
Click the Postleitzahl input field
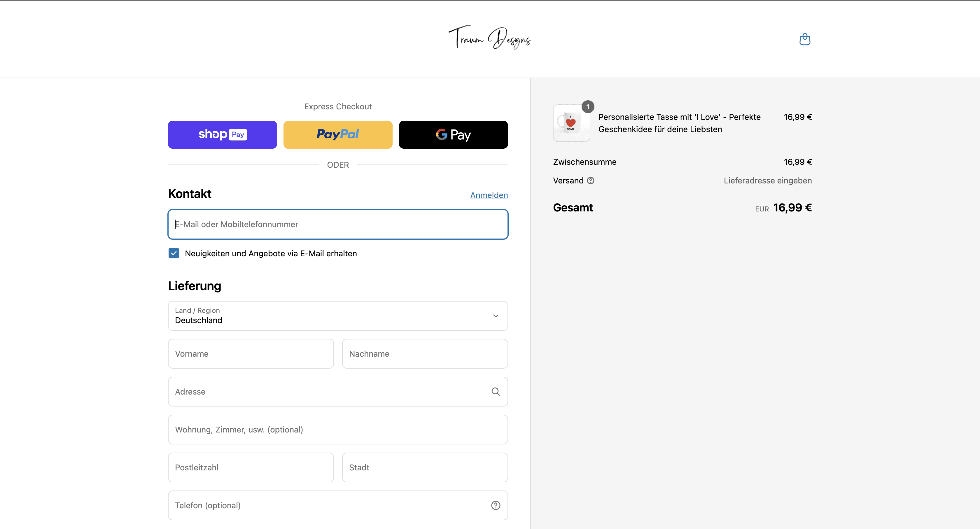[x=251, y=467]
